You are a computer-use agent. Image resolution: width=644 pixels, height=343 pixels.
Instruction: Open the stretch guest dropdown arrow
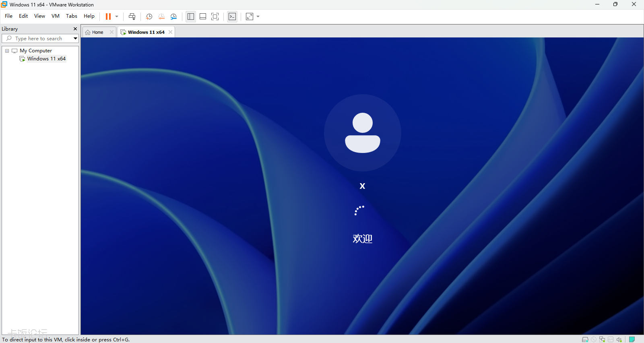tap(258, 17)
